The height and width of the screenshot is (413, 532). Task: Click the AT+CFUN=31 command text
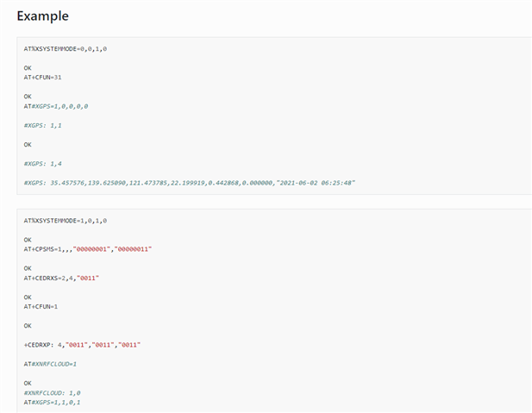coord(42,78)
